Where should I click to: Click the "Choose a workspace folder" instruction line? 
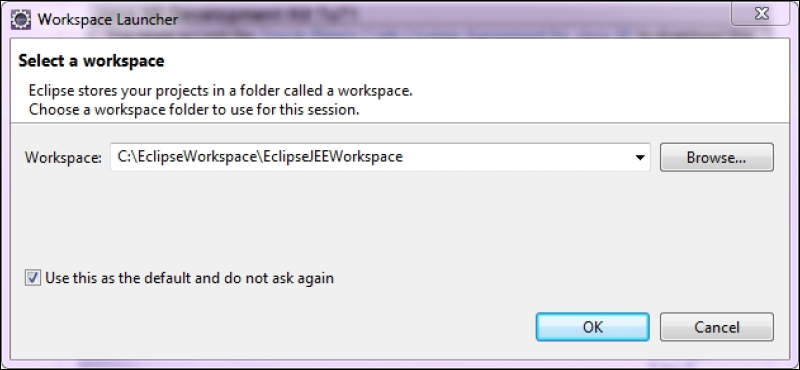pyautogui.click(x=194, y=110)
